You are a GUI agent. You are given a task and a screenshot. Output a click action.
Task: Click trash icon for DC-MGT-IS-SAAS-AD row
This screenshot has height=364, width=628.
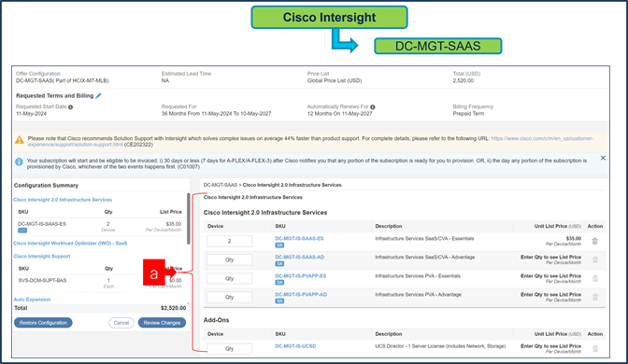click(x=595, y=259)
